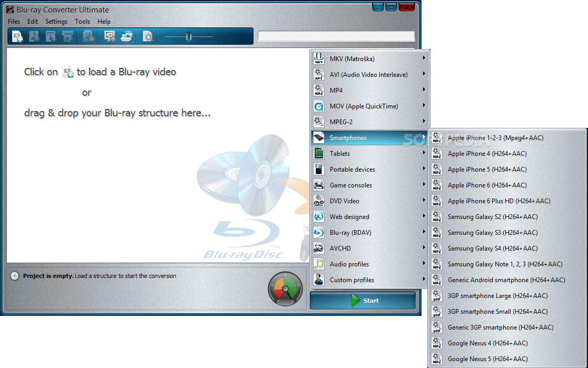Viewport: 588px width, 368px height.
Task: Click the film strip chapters toolbar icon
Action: click(67, 36)
